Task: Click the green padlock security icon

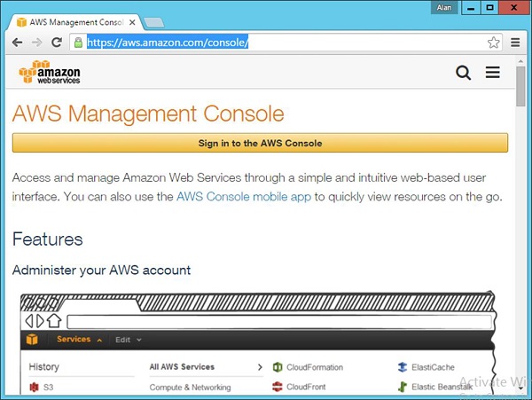Action: pos(78,42)
